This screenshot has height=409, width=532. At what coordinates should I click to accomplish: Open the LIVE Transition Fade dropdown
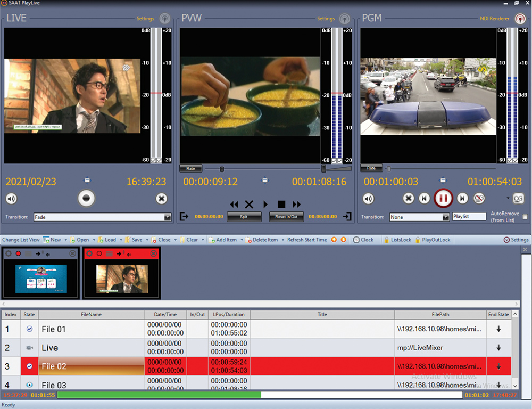pos(168,217)
